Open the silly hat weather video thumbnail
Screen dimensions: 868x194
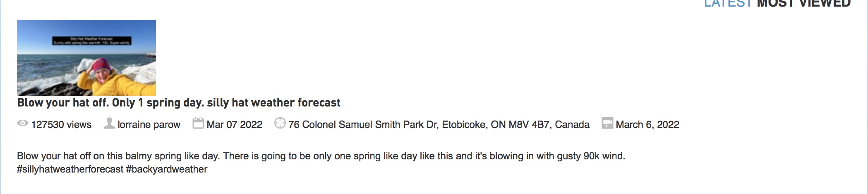coord(86,58)
